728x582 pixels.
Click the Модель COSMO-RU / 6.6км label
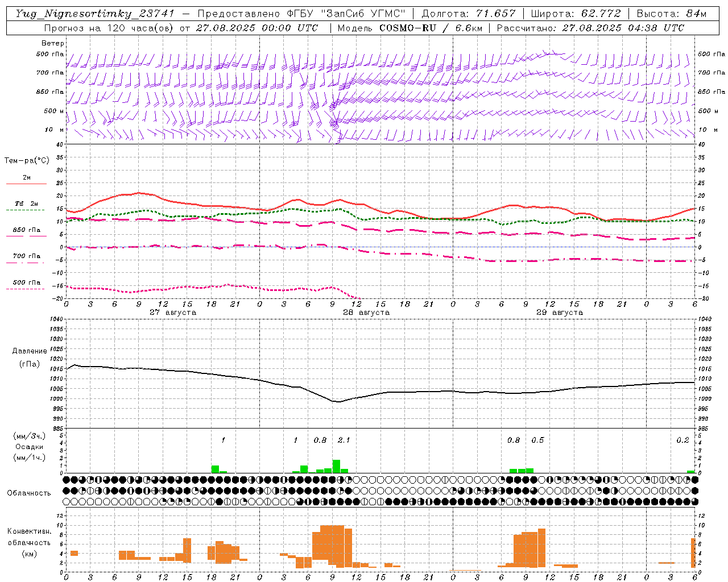coord(409,28)
